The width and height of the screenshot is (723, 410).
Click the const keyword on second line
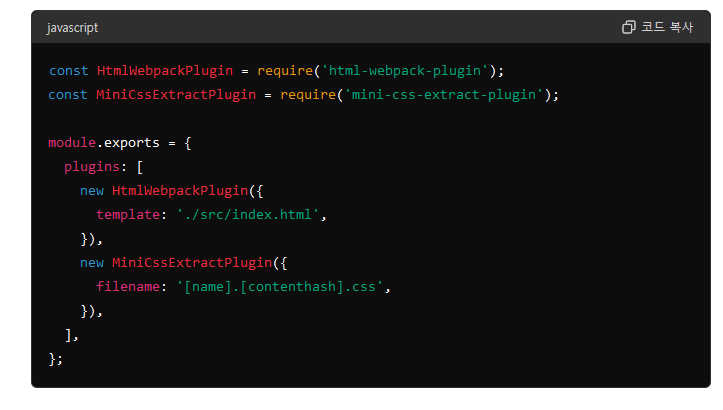tap(68, 95)
